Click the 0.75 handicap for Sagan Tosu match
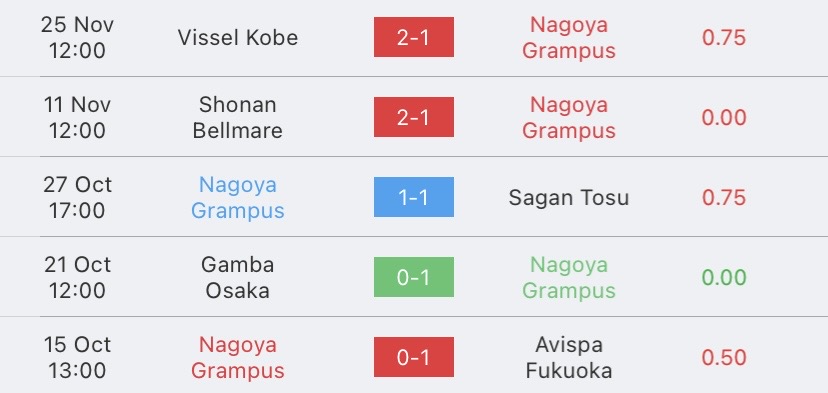 (x=723, y=198)
